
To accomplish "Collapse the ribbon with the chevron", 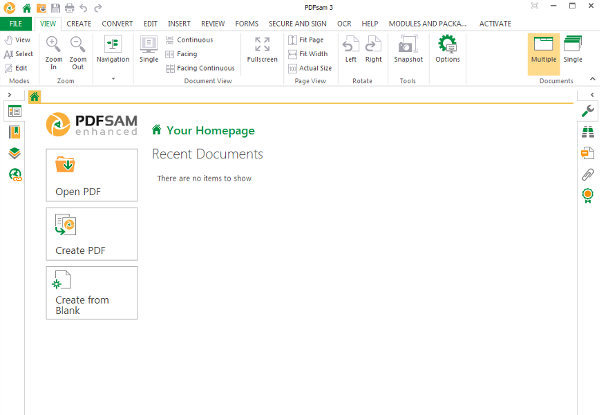I will pyautogui.click(x=592, y=79).
